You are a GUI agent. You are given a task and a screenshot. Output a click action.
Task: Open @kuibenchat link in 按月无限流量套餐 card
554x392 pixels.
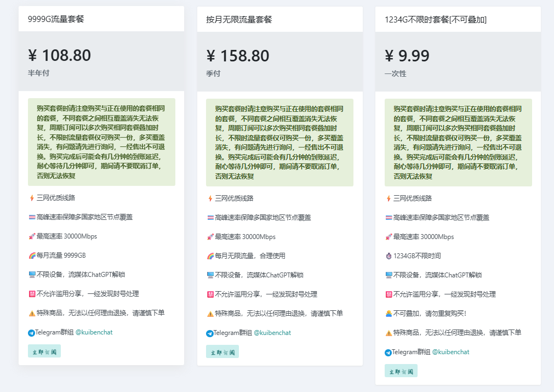point(272,333)
